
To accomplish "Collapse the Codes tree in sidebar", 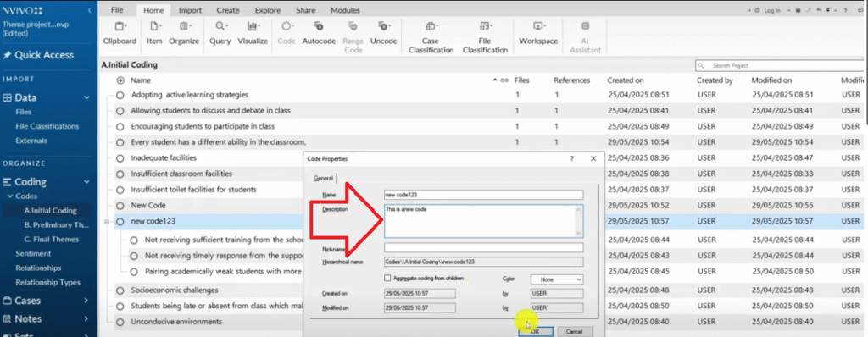I will [x=10, y=196].
